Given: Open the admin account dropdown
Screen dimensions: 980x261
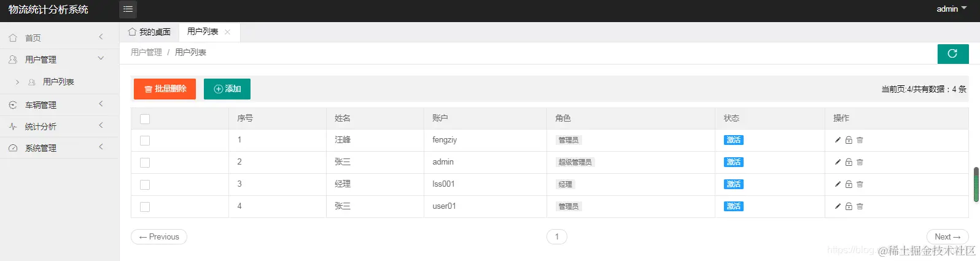Looking at the screenshot, I should [951, 9].
